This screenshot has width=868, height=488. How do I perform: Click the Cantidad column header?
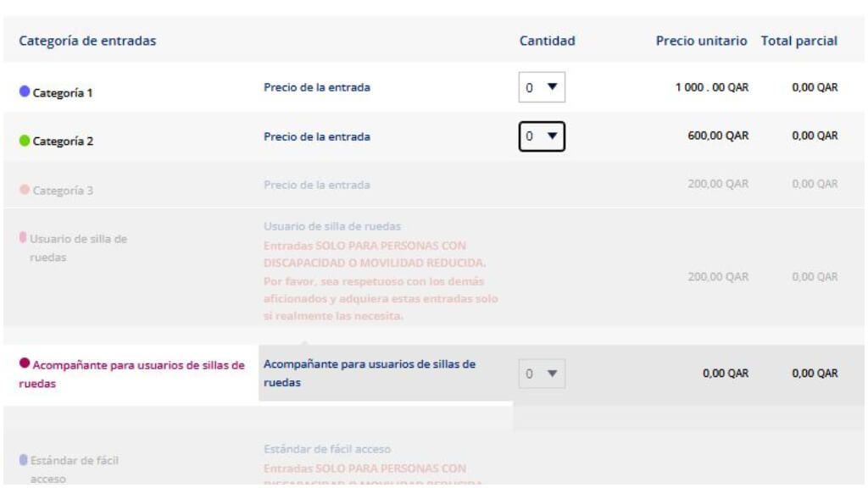pos(545,40)
